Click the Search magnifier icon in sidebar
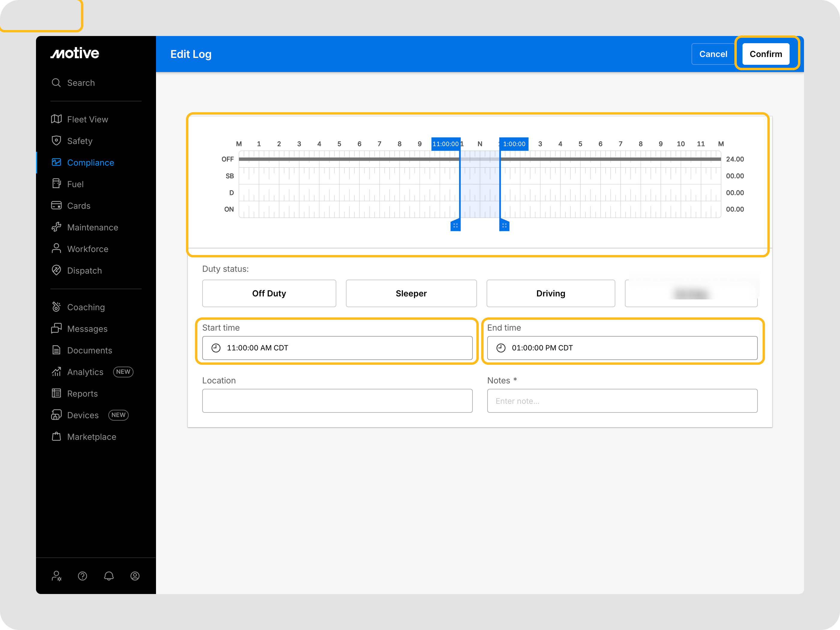Image resolution: width=840 pixels, height=630 pixels. (x=56, y=83)
